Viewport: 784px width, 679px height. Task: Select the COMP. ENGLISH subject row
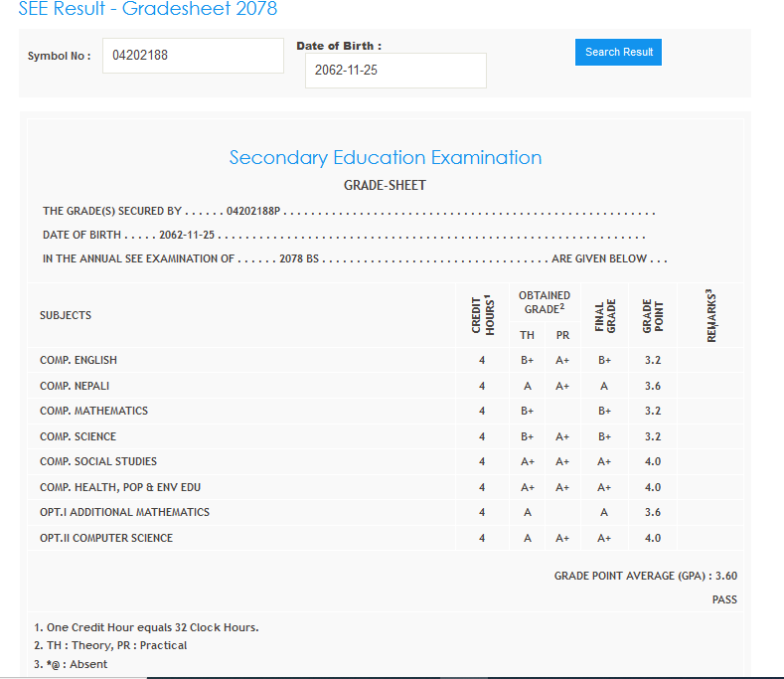78,360
